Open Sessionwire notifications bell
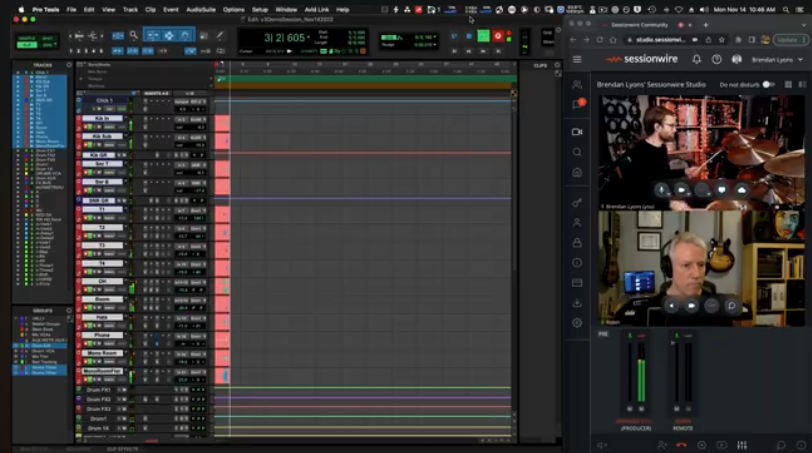 [x=696, y=59]
